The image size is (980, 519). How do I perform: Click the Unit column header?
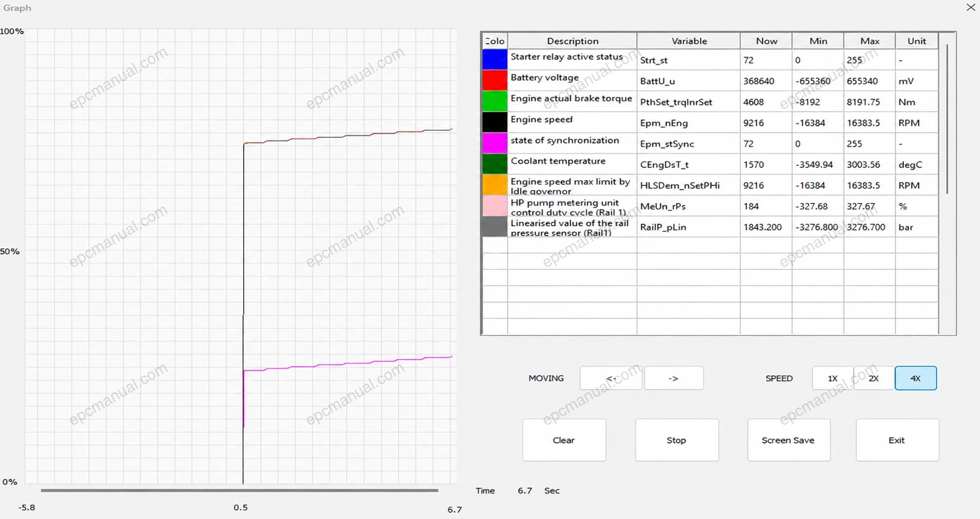pyautogui.click(x=917, y=41)
